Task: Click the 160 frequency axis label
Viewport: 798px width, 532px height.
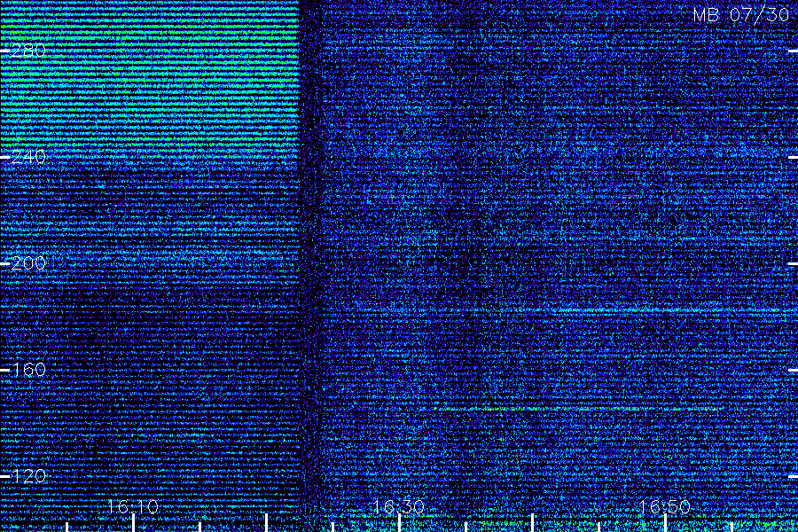Action: click(x=28, y=370)
